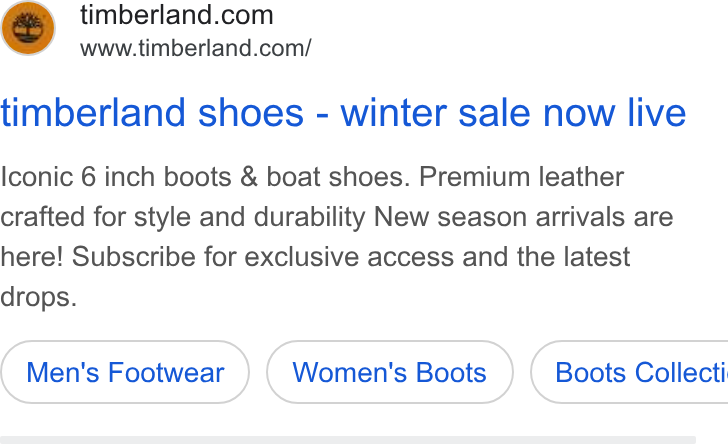
Task: Click the "Boots Collecti" pill at right edge
Action: 630,372
